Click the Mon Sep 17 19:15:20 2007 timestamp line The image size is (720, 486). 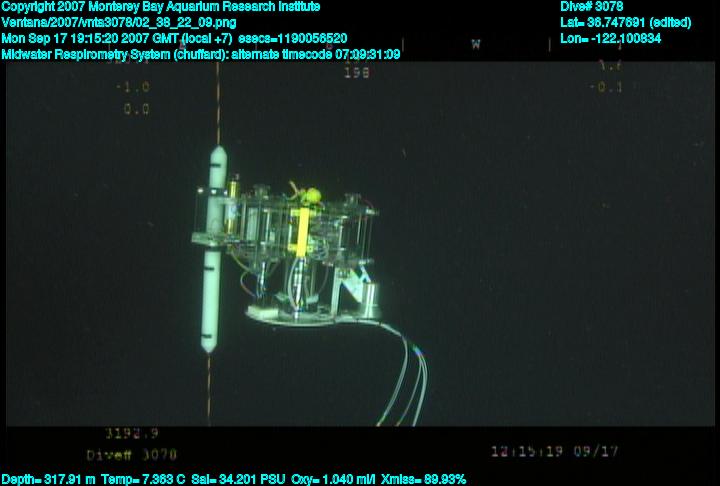[174, 39]
